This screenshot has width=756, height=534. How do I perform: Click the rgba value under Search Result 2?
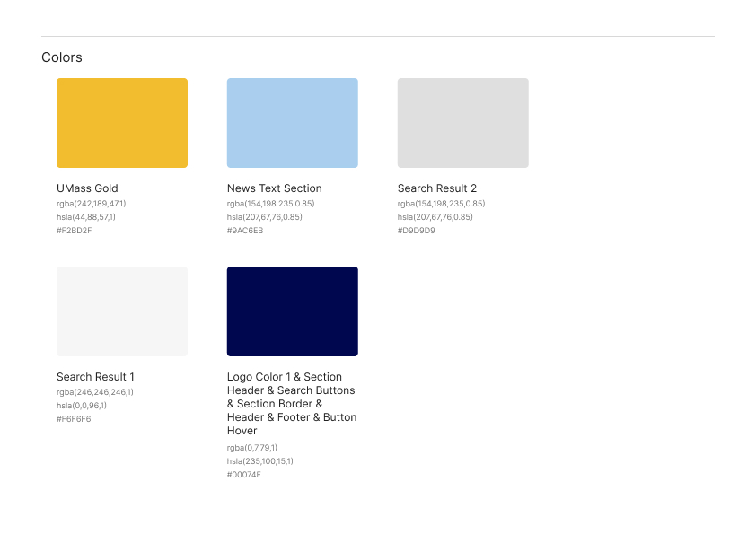(441, 204)
